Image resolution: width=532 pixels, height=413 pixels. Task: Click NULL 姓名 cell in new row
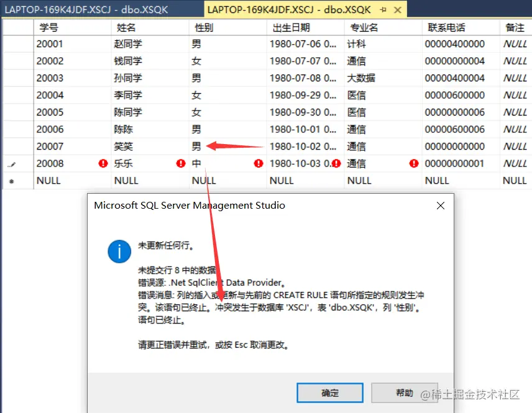[150, 180]
